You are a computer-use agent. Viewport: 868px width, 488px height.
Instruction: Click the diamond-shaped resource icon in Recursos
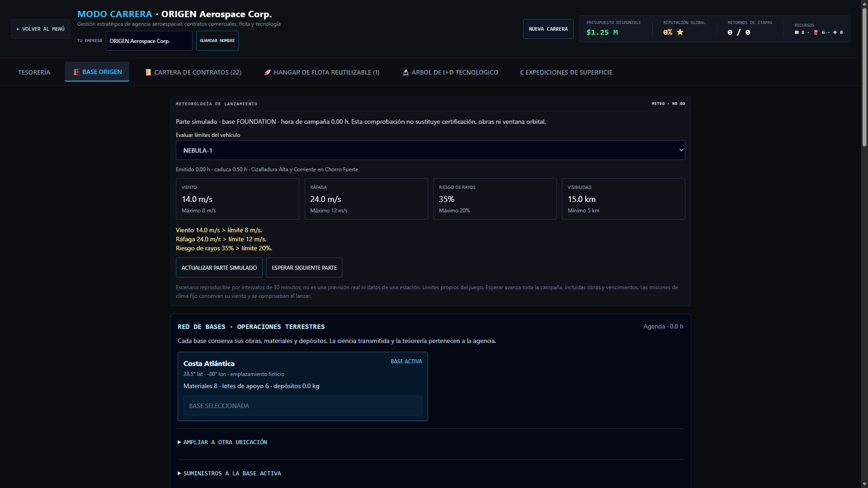pyautogui.click(x=835, y=33)
